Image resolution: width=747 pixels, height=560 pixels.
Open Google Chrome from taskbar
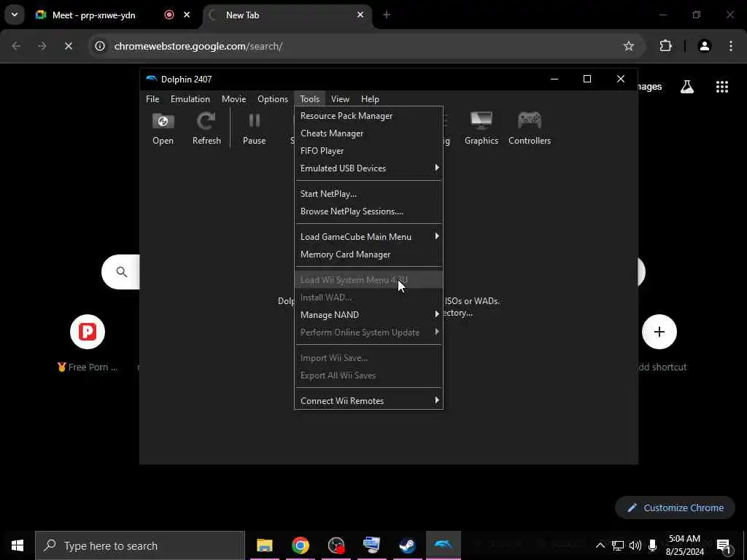coord(300,545)
